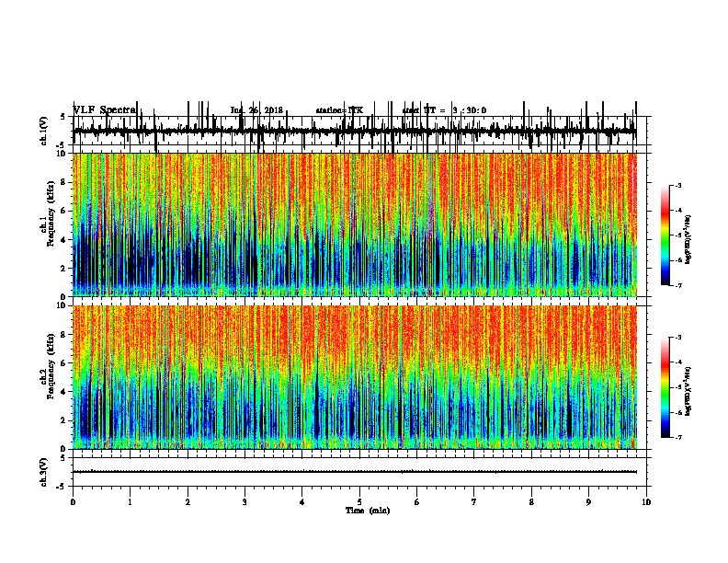Click the -7 label on ch.2 colorbar
Screen dimensions: 728x563
click(x=677, y=438)
